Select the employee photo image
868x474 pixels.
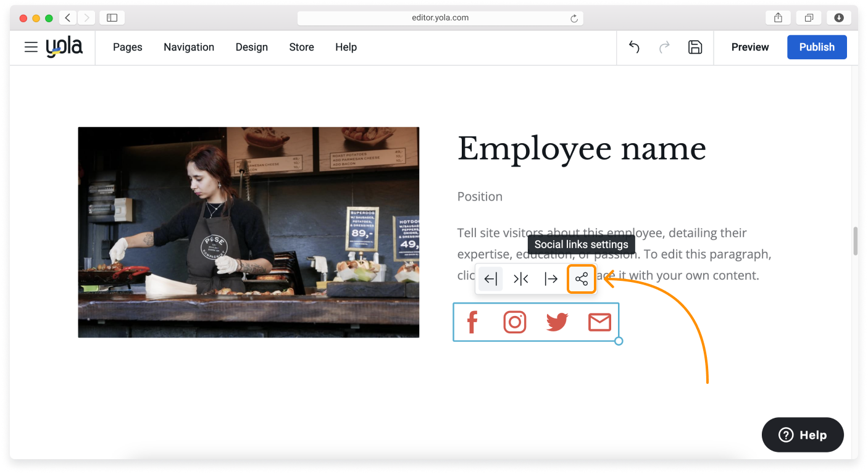click(248, 232)
